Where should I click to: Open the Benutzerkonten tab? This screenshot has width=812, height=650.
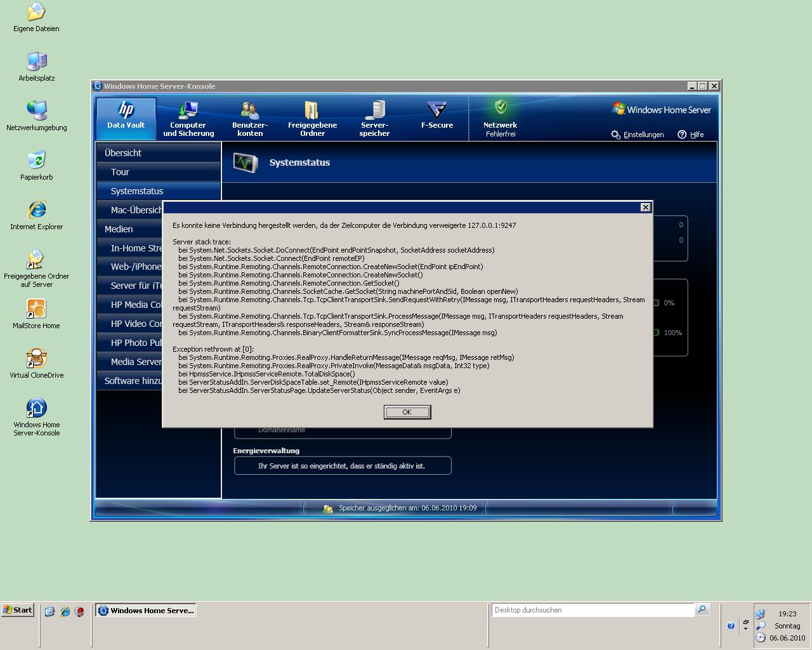250,118
